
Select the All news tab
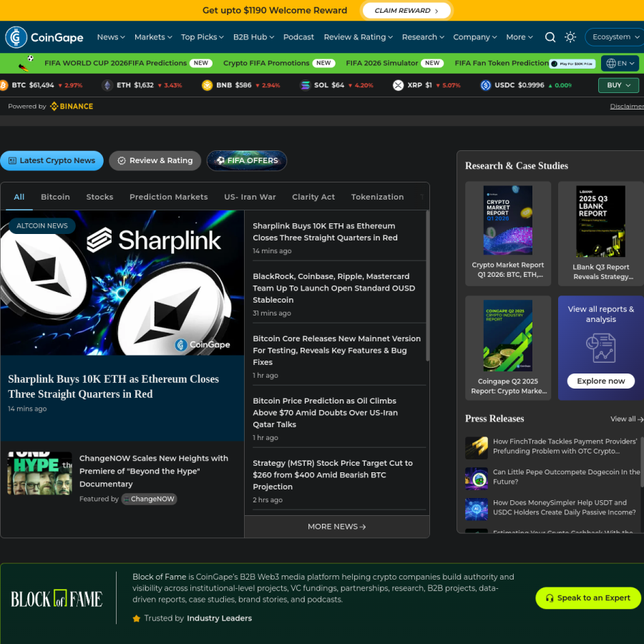[x=19, y=197]
